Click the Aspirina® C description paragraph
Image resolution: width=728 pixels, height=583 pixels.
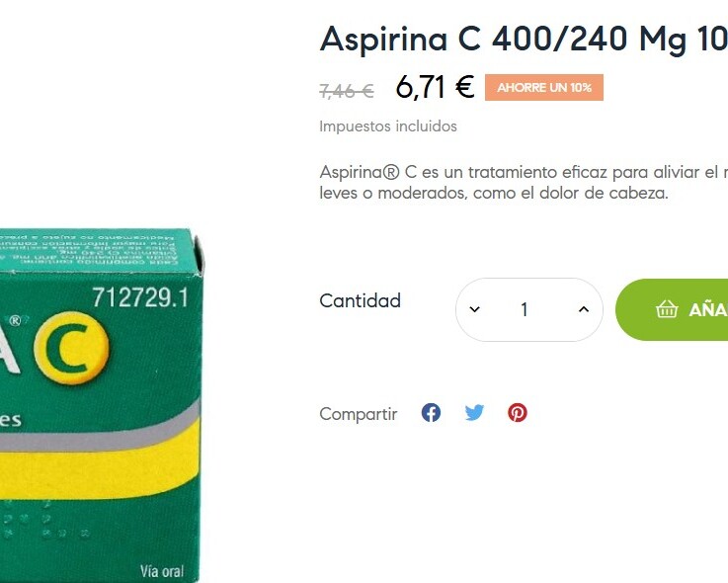524,183
